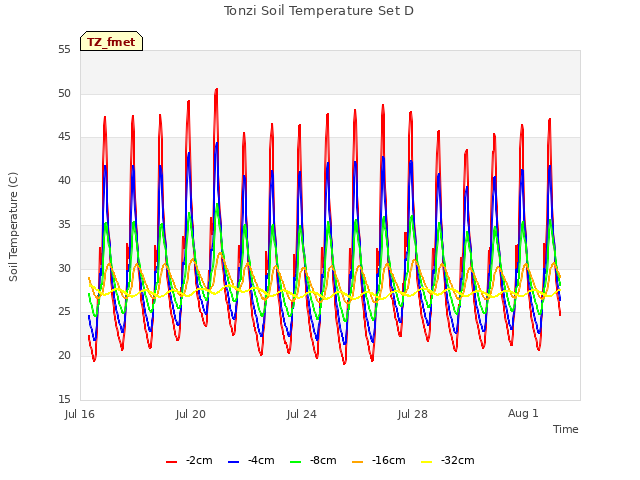
Task: Click the 15 y-axis tick label
Action: [x=64, y=399]
